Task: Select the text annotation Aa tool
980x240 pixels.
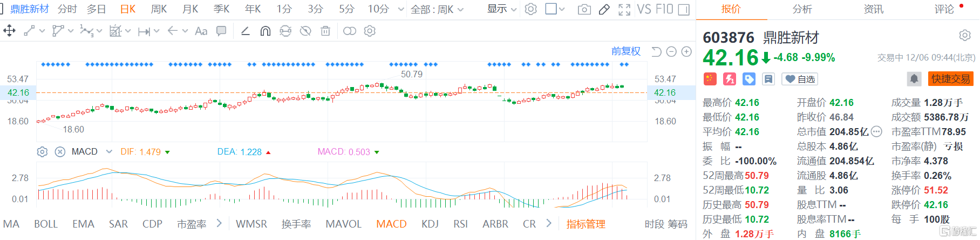Action: [x=201, y=31]
